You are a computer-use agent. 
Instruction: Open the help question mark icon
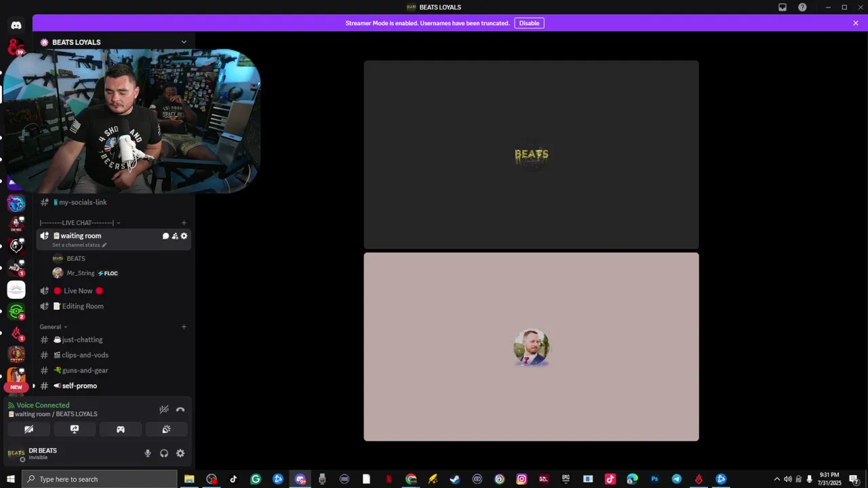point(802,7)
